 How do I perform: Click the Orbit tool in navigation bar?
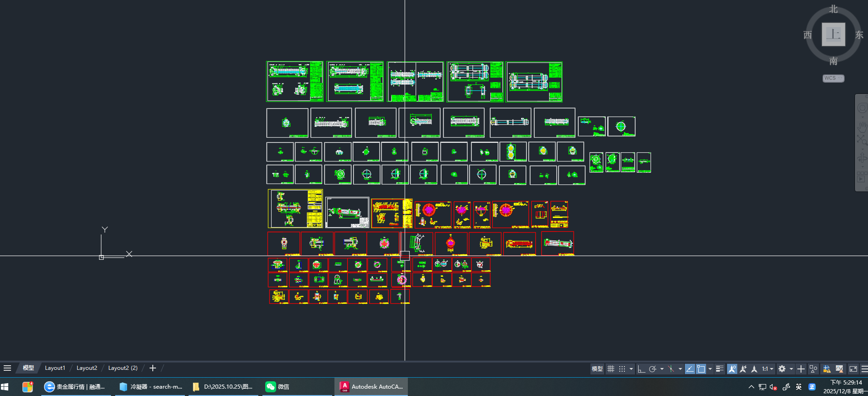pos(862,158)
